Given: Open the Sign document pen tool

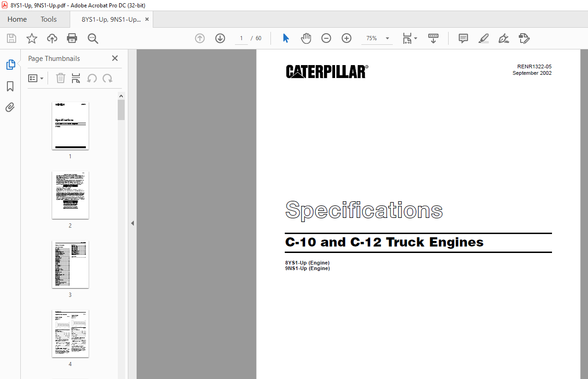Looking at the screenshot, I should coord(504,38).
